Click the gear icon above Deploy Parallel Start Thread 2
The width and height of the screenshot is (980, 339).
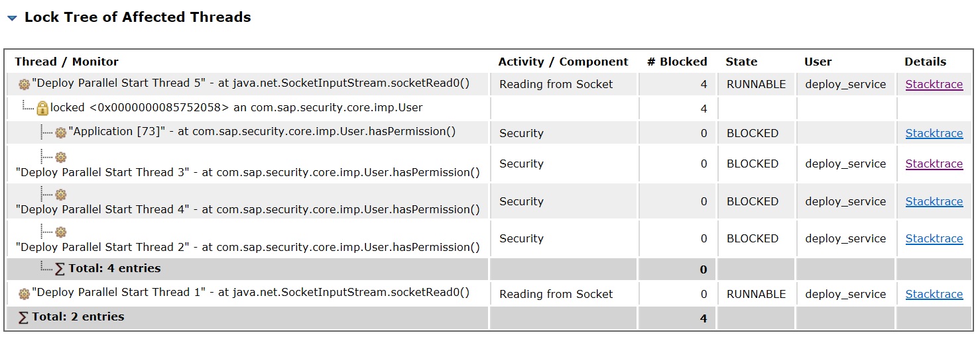pos(61,232)
